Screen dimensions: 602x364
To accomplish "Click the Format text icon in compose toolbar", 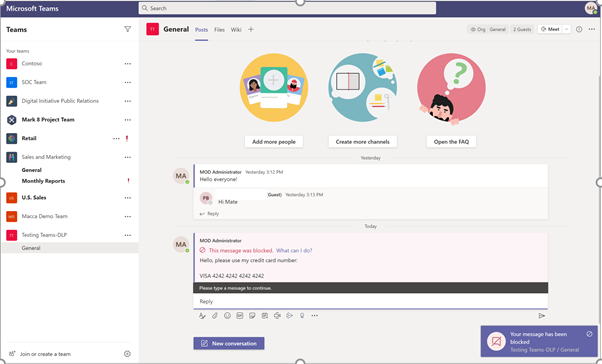I will (x=202, y=316).
